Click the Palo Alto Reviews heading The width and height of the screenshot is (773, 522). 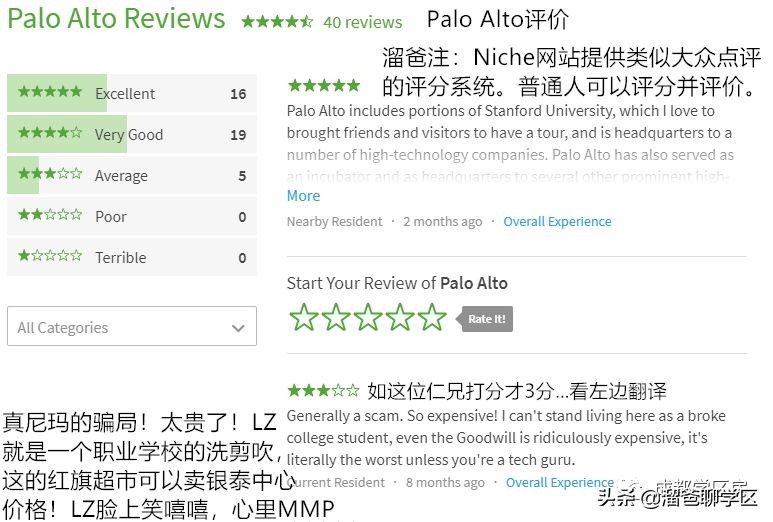(x=116, y=19)
